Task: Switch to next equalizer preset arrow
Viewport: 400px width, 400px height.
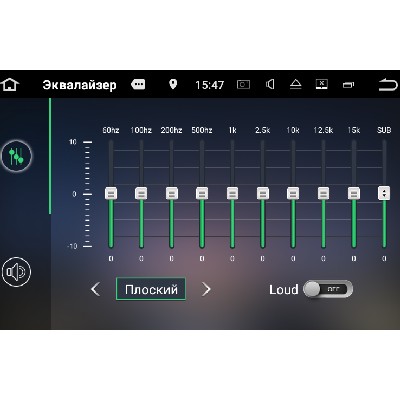Action: click(206, 289)
